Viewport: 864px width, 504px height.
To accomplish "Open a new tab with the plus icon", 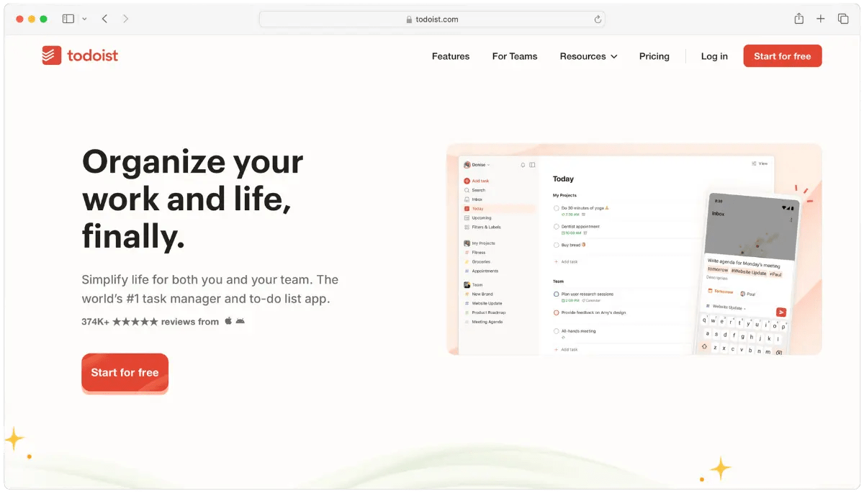I will click(x=821, y=19).
